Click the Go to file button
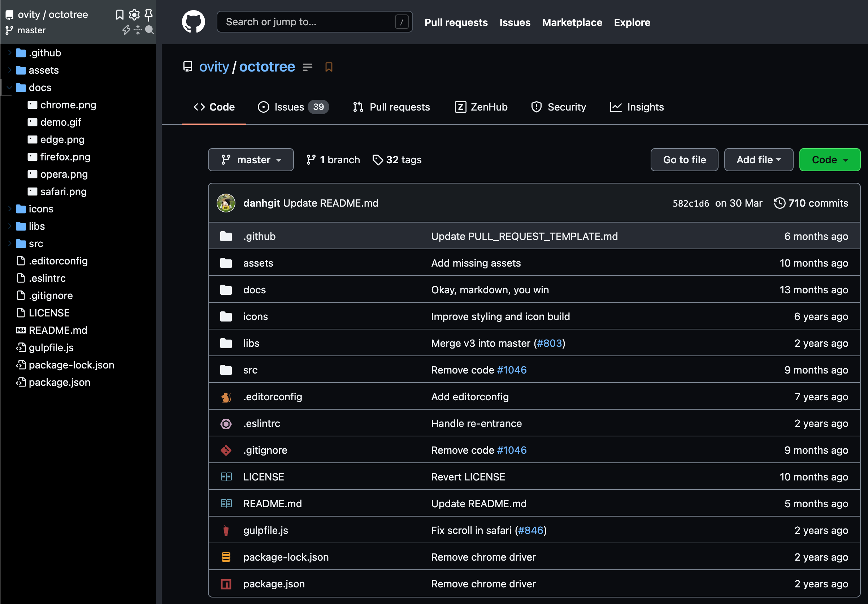868x604 pixels. 684,160
